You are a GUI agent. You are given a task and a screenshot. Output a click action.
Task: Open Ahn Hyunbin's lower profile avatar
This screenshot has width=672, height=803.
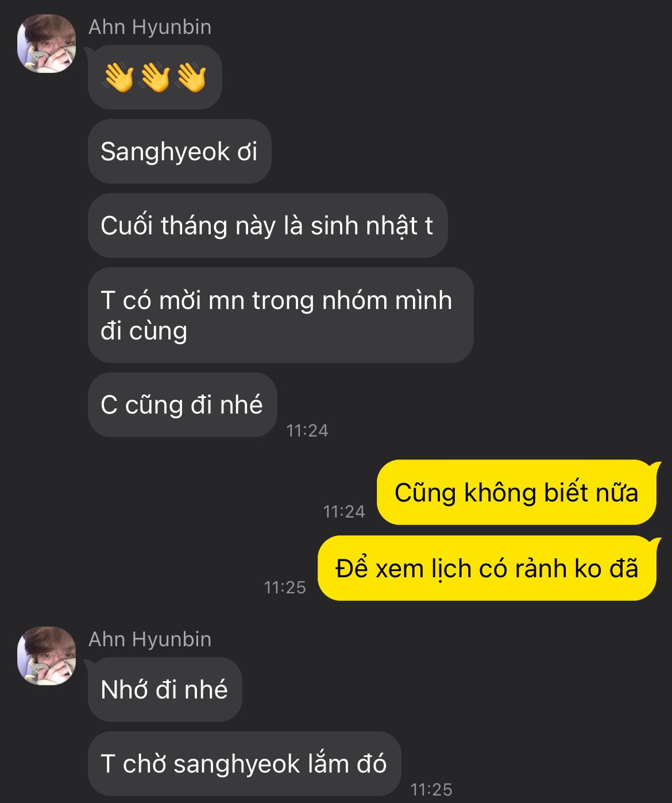(x=47, y=656)
